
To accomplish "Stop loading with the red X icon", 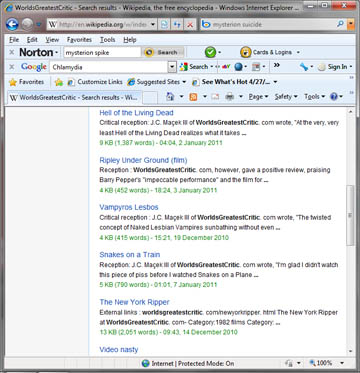I will pyautogui.click(x=189, y=24).
